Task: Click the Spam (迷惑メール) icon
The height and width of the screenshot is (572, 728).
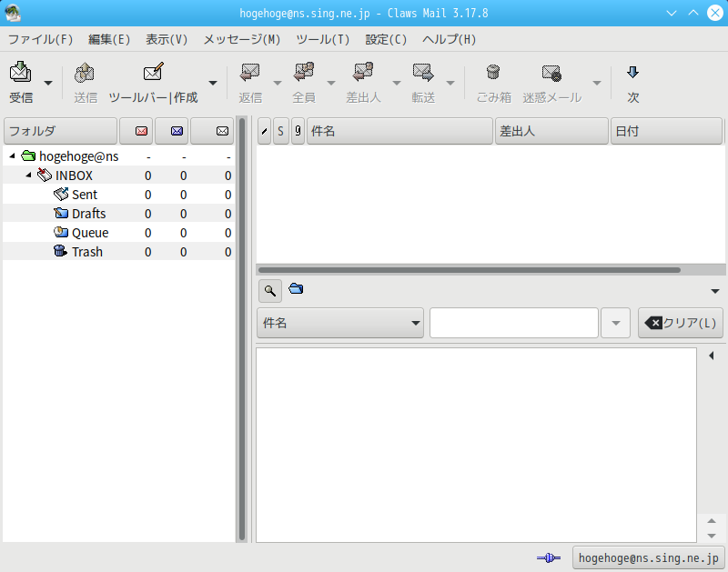Action: point(551,73)
